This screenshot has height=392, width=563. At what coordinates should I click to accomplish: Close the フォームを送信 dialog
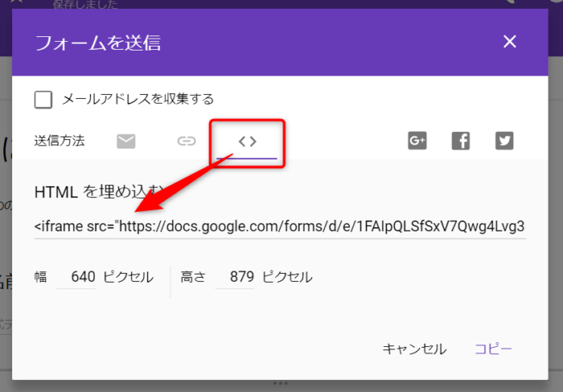click(x=509, y=43)
